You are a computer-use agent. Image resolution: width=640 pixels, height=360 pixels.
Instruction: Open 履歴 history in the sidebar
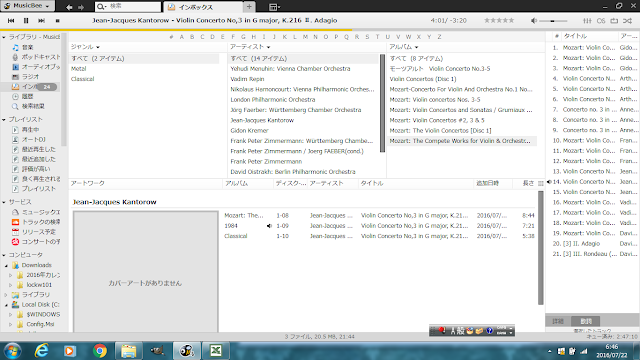pos(23,96)
